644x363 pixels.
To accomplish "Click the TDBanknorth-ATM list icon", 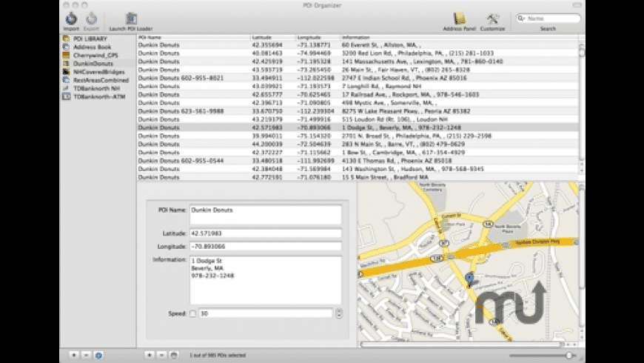I will tap(66, 96).
